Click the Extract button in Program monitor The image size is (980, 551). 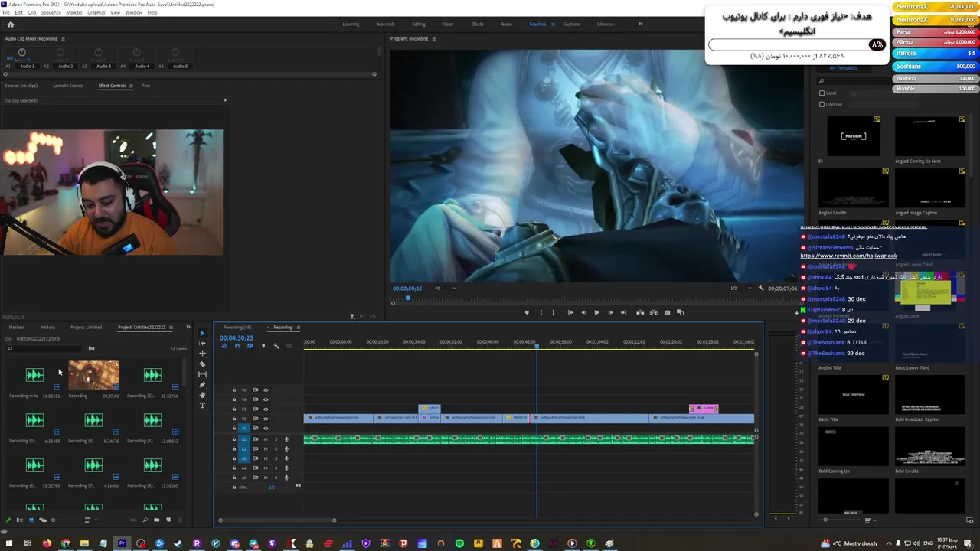[653, 312]
